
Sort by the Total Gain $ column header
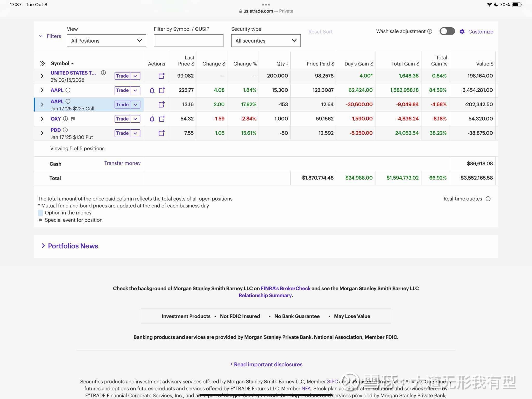(x=405, y=64)
